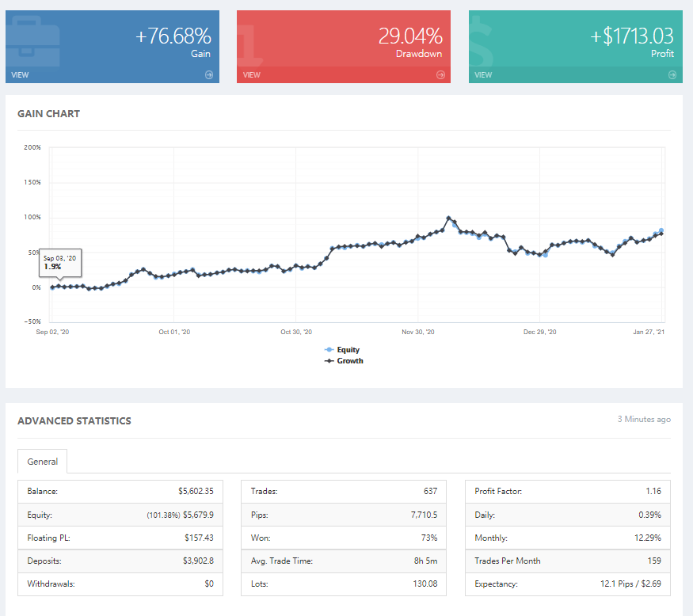This screenshot has width=693, height=616.
Task: Click the Equity legend marker icon
Action: point(329,349)
